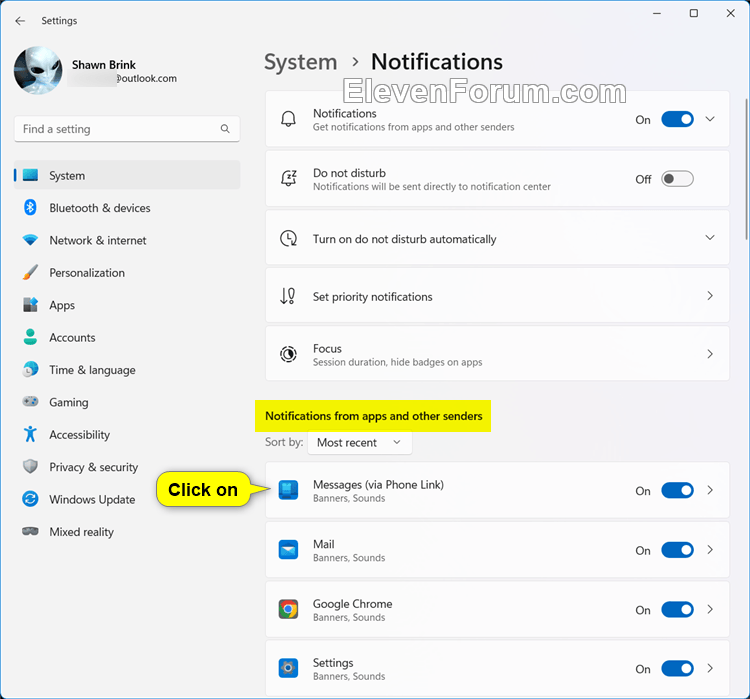The width and height of the screenshot is (750, 699).
Task: Enable the Do not disturb toggle
Action: pos(677,179)
